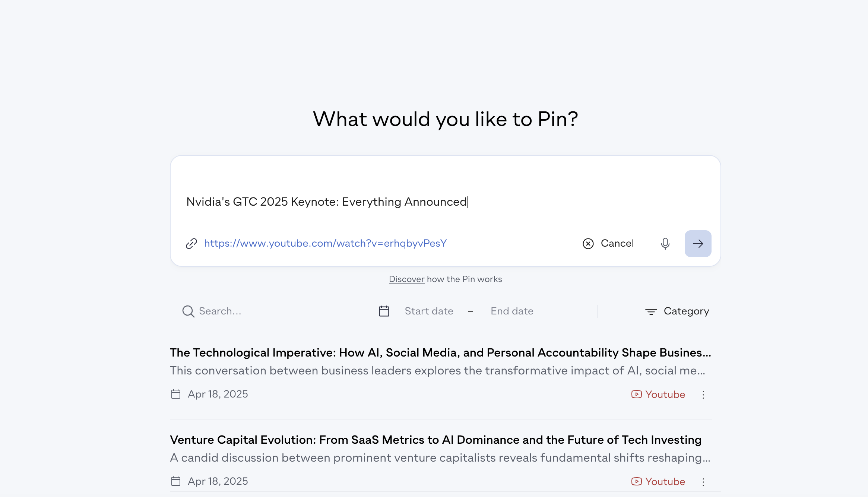Submit the pin with the arrow button

698,244
